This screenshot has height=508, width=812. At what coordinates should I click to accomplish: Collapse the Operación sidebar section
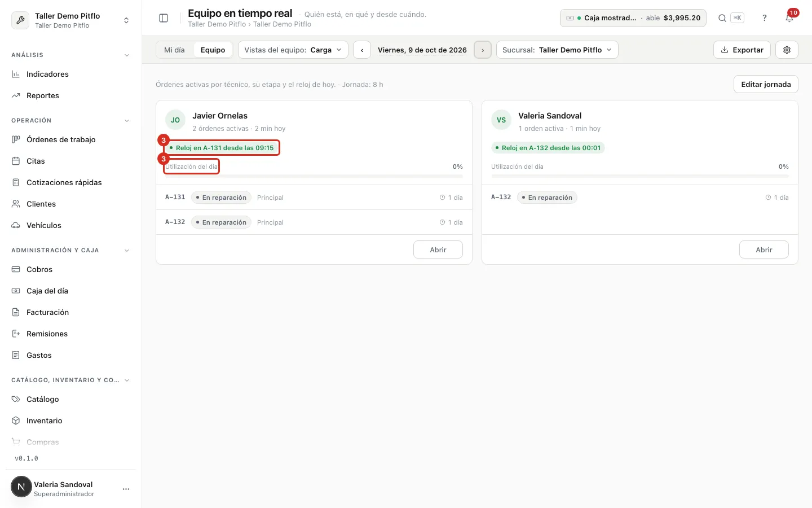tap(127, 121)
